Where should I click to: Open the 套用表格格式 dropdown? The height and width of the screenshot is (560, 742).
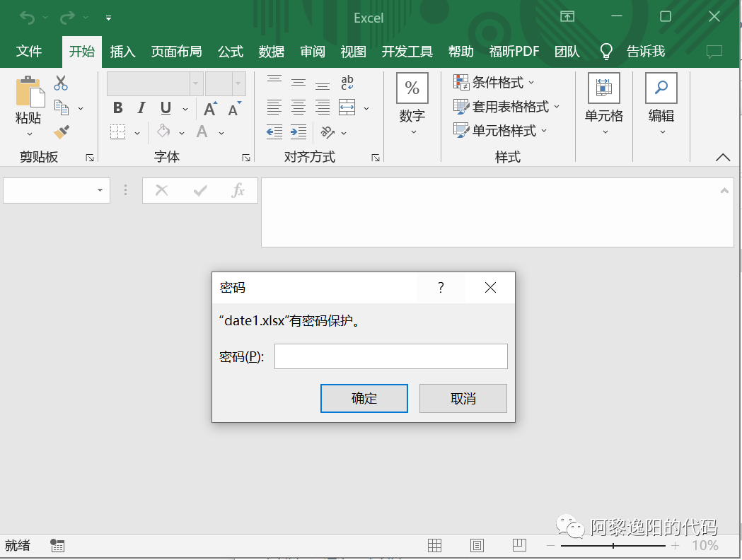click(x=506, y=107)
